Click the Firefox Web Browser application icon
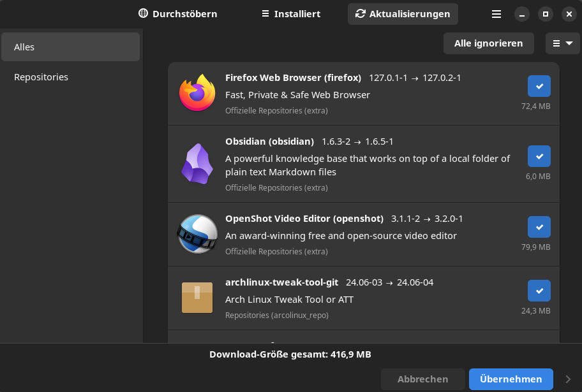The image size is (582, 392). pos(197,93)
